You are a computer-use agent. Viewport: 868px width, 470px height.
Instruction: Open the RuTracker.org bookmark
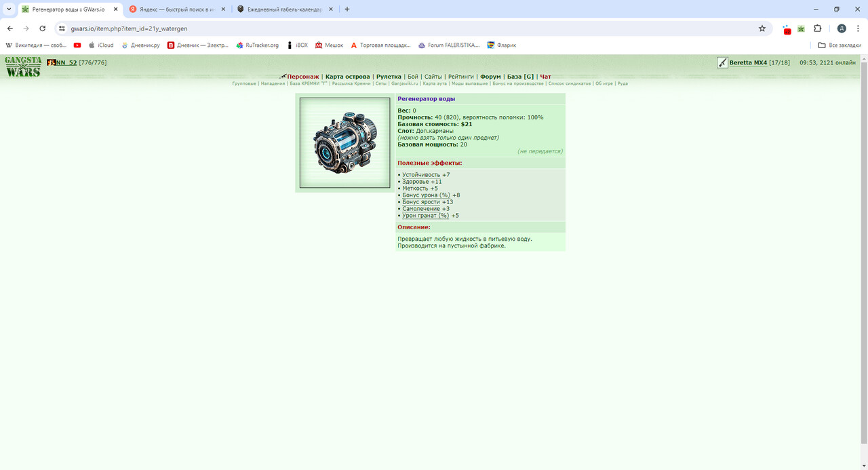click(x=257, y=45)
